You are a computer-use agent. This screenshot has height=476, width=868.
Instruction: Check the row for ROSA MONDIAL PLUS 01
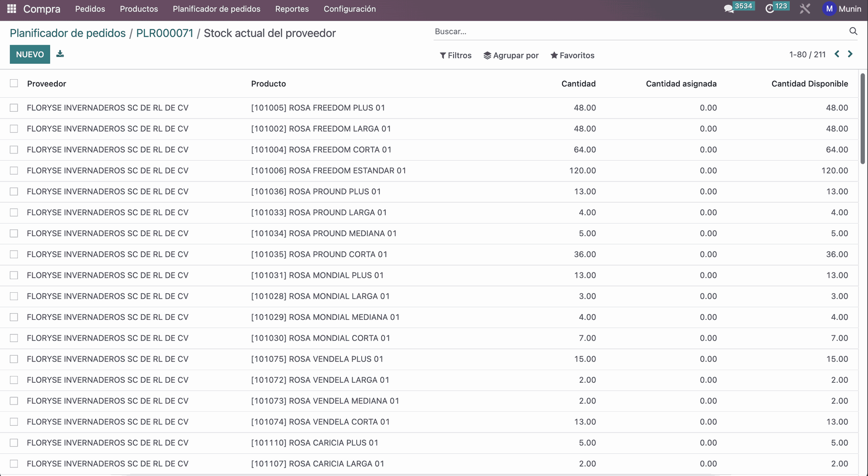point(14,275)
